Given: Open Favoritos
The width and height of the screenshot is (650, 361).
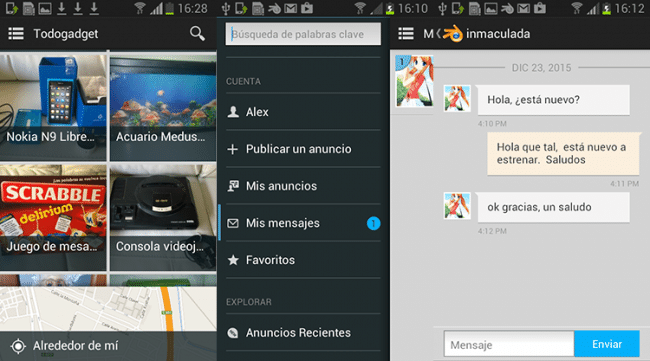Looking at the screenshot, I should pos(303,260).
